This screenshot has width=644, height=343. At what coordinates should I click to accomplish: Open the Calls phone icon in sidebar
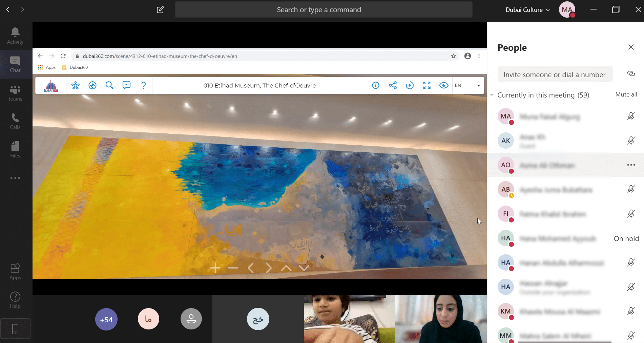(15, 121)
